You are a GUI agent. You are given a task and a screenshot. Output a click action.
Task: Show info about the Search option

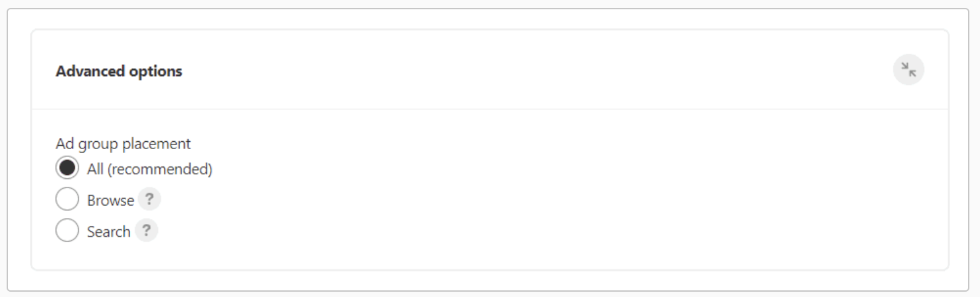click(147, 231)
